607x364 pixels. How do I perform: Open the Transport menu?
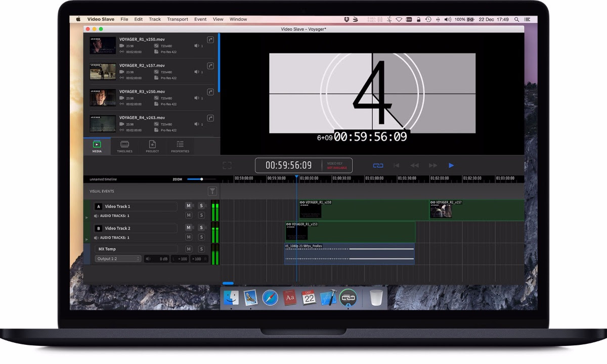click(178, 19)
